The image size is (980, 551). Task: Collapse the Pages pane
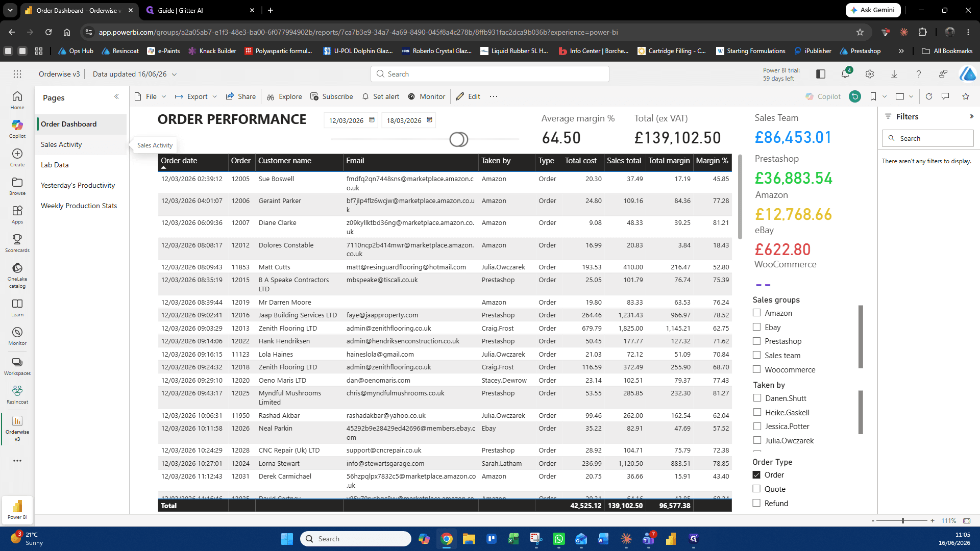pyautogui.click(x=117, y=96)
